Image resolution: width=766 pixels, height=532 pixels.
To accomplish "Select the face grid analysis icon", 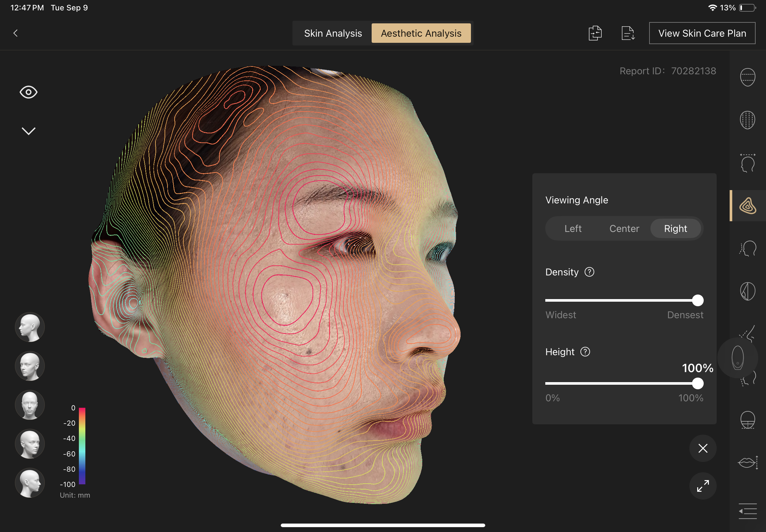I will click(747, 120).
